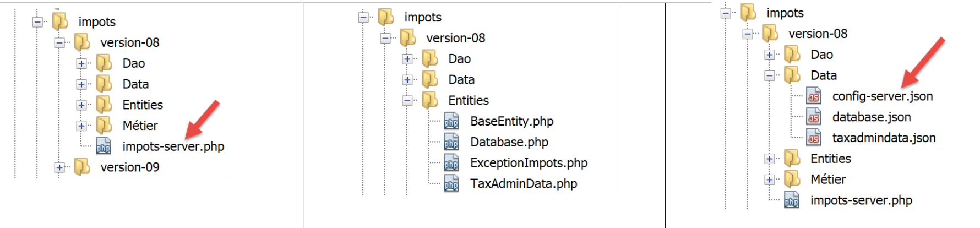Click the taxadmindata.json file icon

click(813, 138)
